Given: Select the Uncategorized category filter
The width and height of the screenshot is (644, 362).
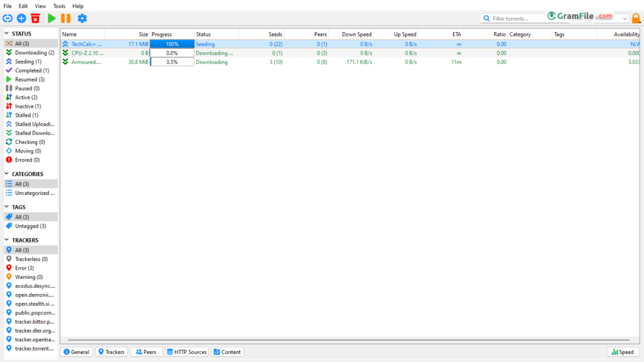Looking at the screenshot, I should tap(31, 193).
